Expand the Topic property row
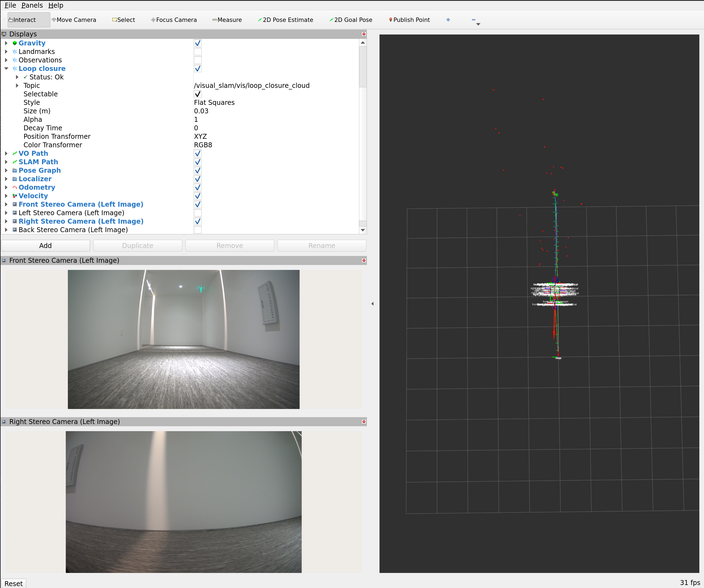This screenshot has height=588, width=704. (17, 85)
